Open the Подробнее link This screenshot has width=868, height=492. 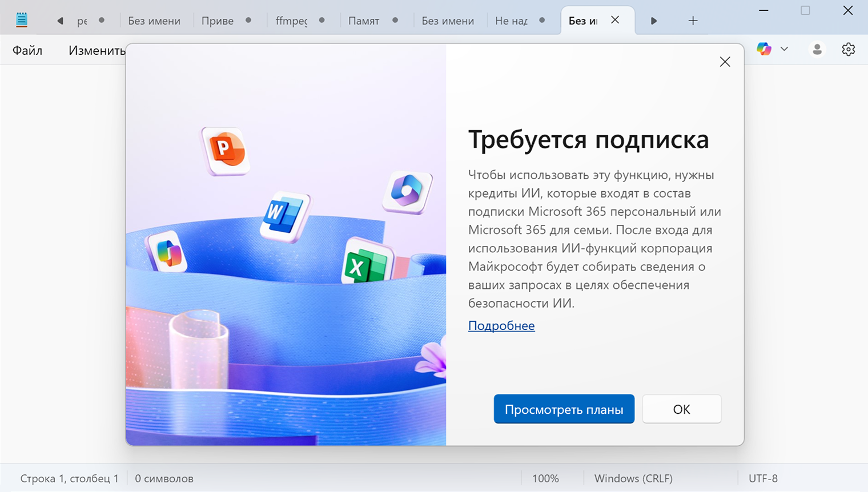[501, 325]
